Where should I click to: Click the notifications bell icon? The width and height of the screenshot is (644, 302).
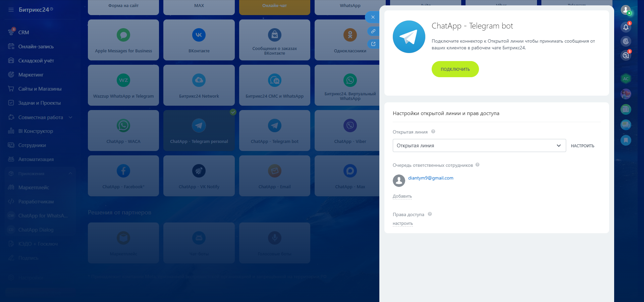(x=626, y=27)
